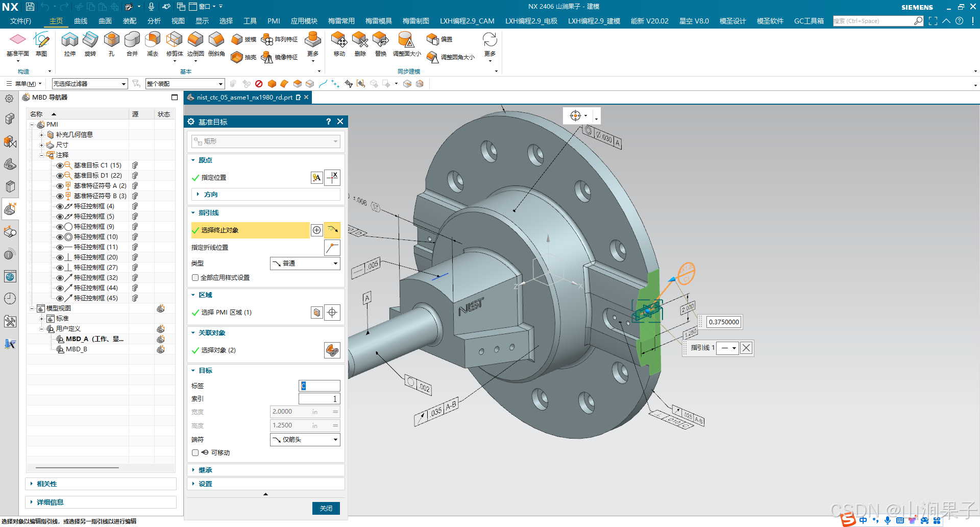
Task: Switch to the 装配 ribbon tab
Action: 130,21
